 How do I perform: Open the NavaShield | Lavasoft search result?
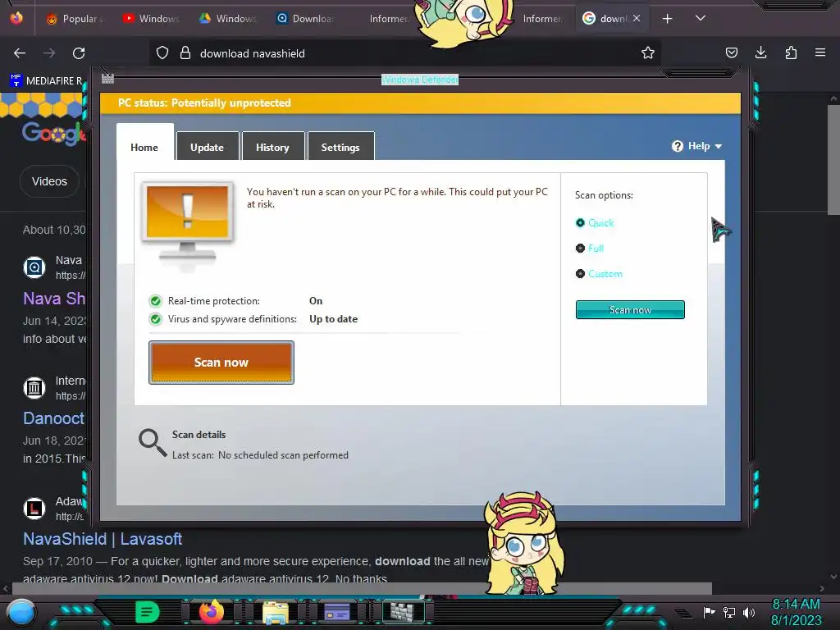pos(103,539)
